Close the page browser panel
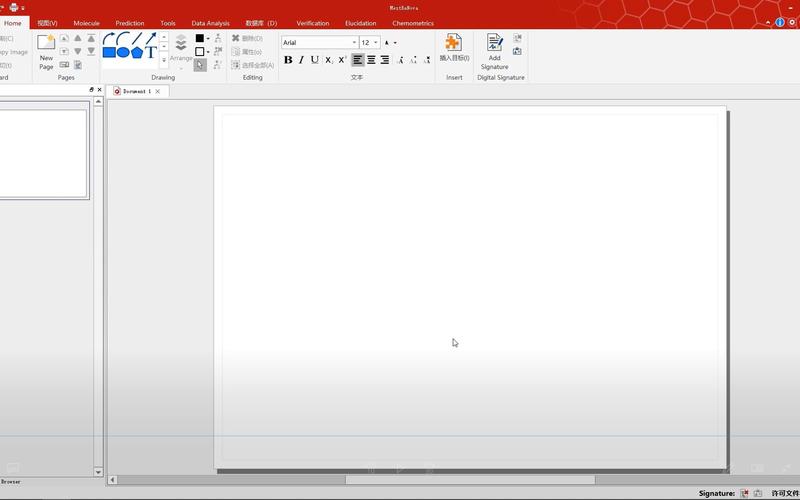800x500 pixels. point(99,89)
